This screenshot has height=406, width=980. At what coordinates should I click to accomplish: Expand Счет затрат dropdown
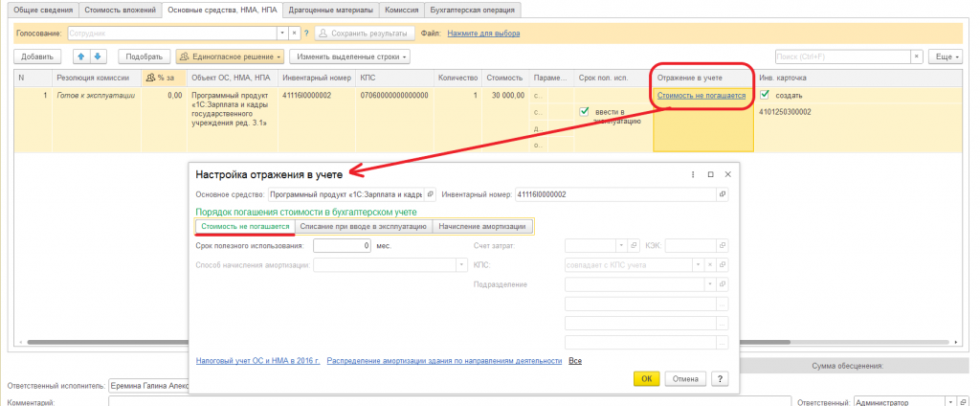[620, 245]
